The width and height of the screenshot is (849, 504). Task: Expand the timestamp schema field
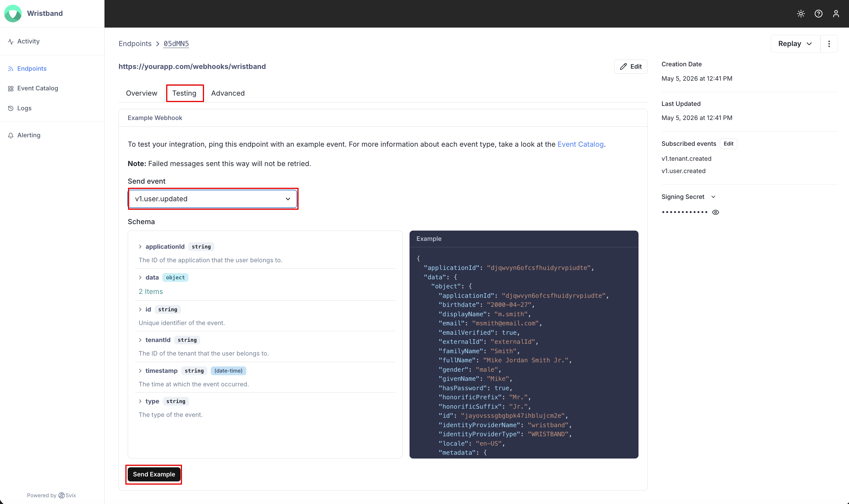click(x=140, y=371)
